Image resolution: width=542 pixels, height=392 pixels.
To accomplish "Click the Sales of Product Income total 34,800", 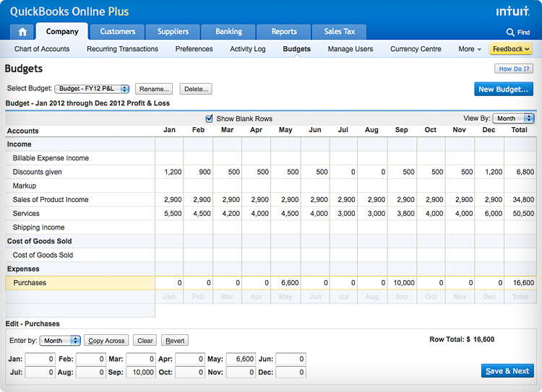I will click(520, 200).
